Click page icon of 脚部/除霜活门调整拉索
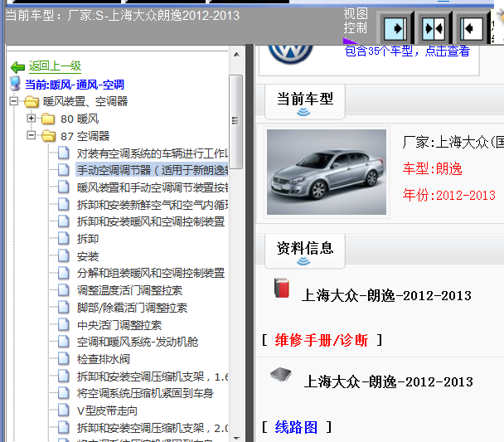The image size is (504, 442). pos(64,308)
